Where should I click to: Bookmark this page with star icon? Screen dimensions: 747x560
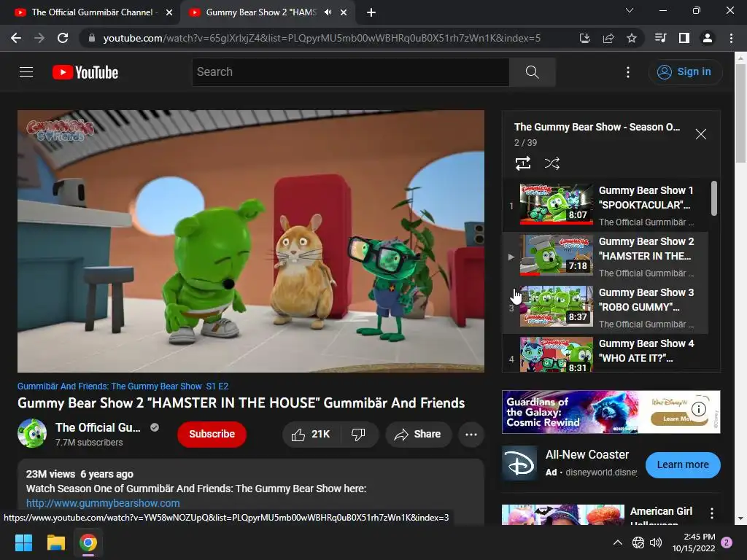(x=632, y=38)
